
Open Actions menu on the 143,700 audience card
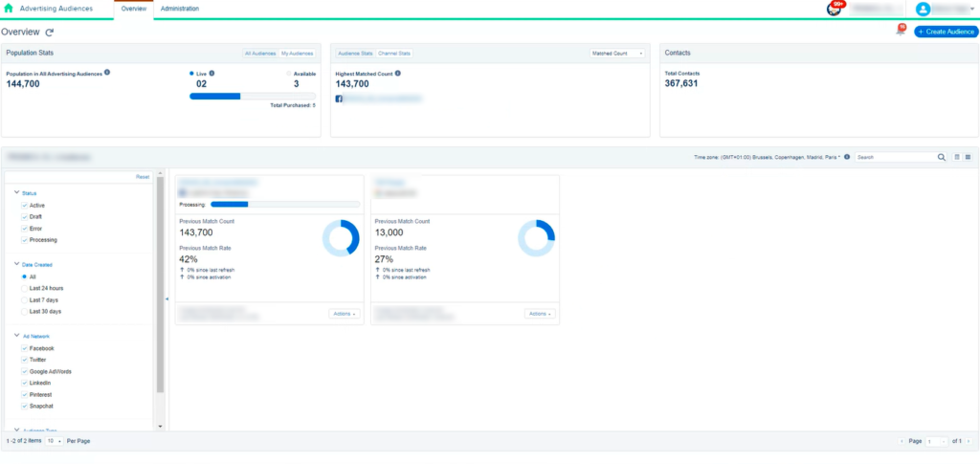click(x=343, y=313)
